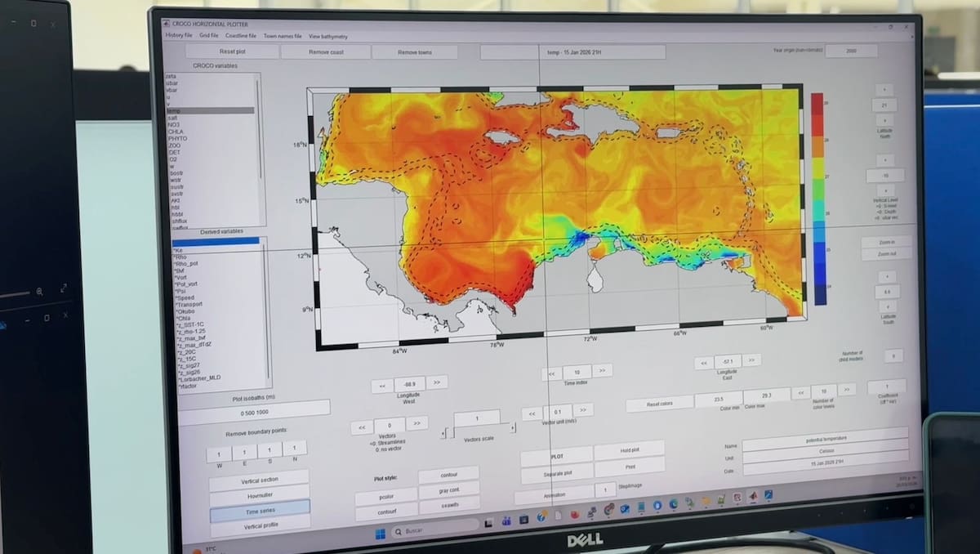The image size is (980, 554).
Task: Click the Zoom out button
Action: tap(885, 255)
